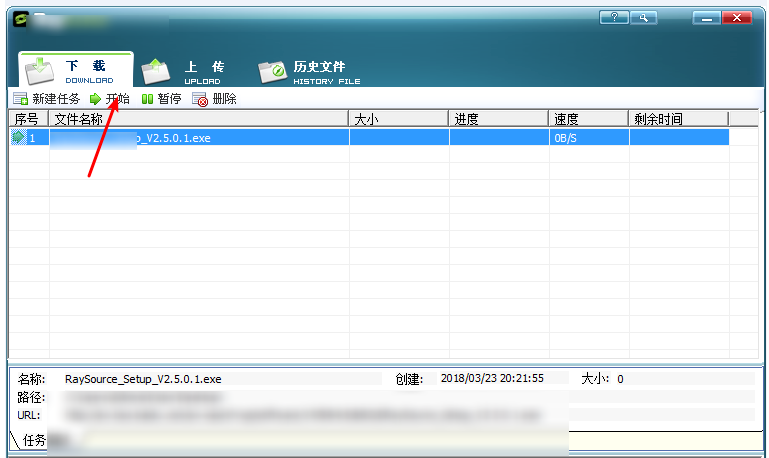Click the 大小 value 0 in details
The width and height of the screenshot is (769, 458).
[x=620, y=379]
